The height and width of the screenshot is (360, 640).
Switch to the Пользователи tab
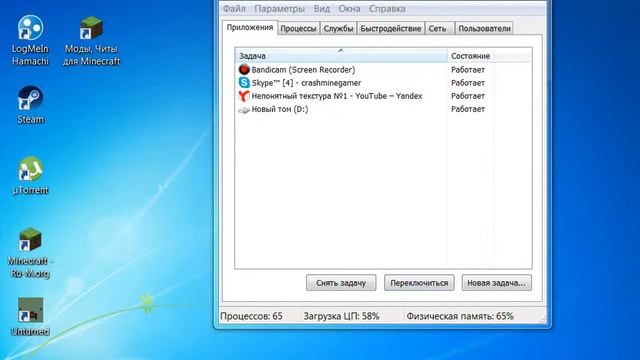[x=484, y=29]
